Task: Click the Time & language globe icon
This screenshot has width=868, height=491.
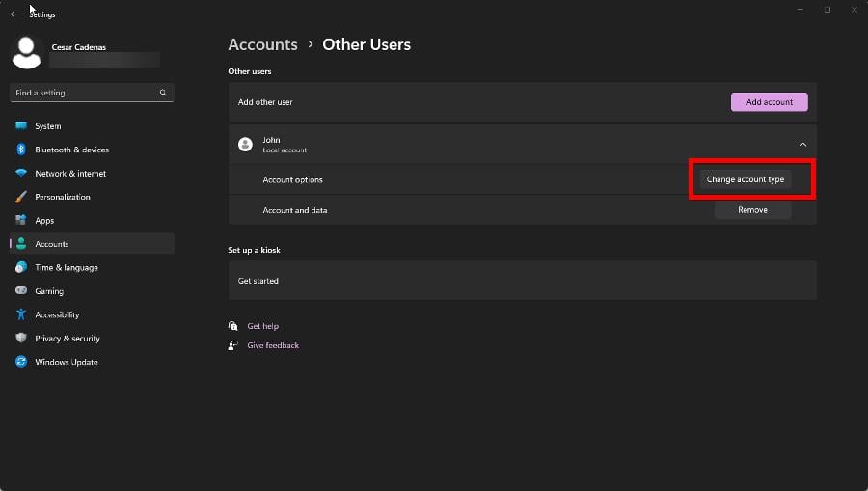Action: coord(20,268)
